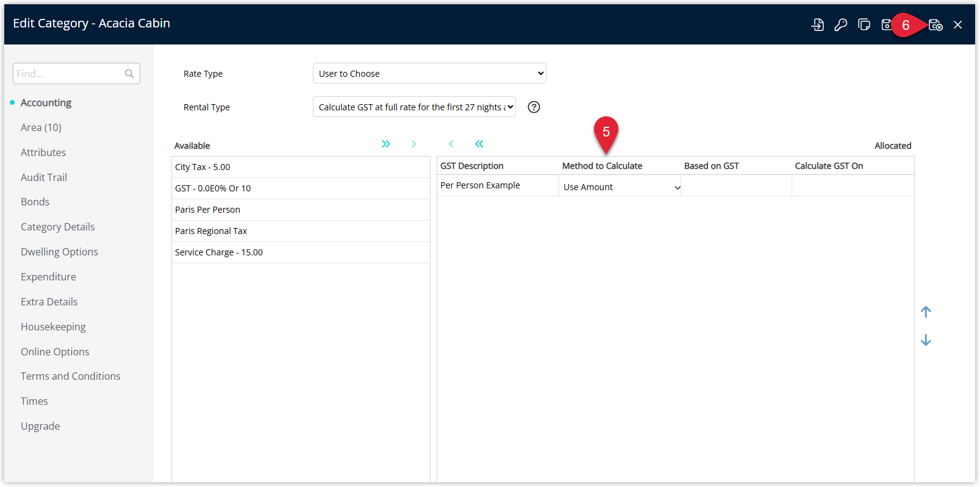
Task: Open Bonds section
Action: [35, 202]
